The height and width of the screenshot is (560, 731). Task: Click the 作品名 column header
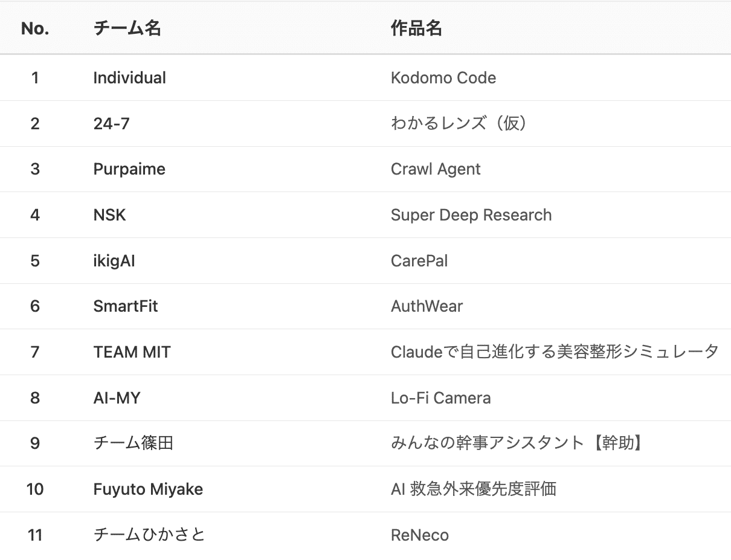click(416, 28)
